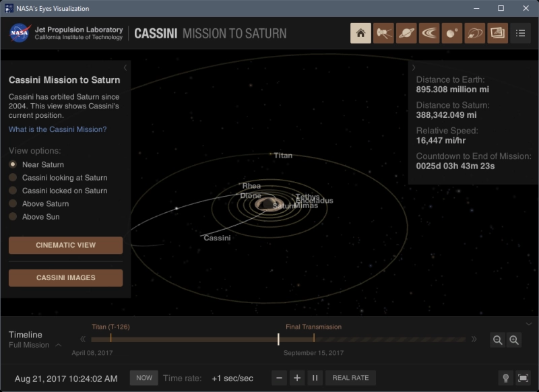This screenshot has height=392, width=539.
Task: Toggle fullscreen mode icon
Action: pos(523,378)
